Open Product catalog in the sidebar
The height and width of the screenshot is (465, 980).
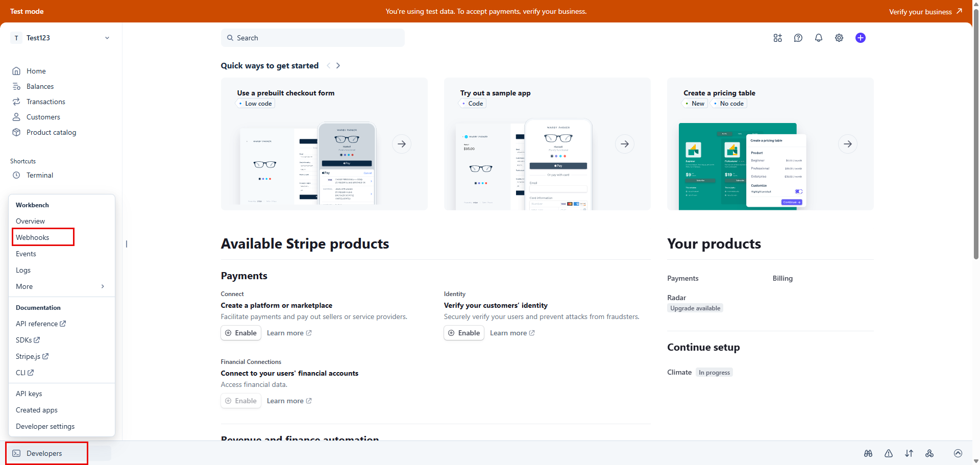(x=51, y=132)
